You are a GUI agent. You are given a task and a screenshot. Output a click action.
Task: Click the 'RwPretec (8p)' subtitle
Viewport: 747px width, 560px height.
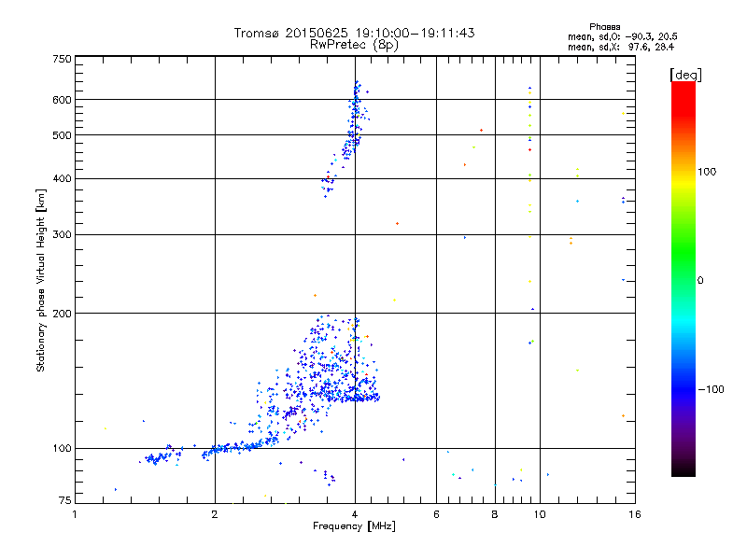point(354,45)
